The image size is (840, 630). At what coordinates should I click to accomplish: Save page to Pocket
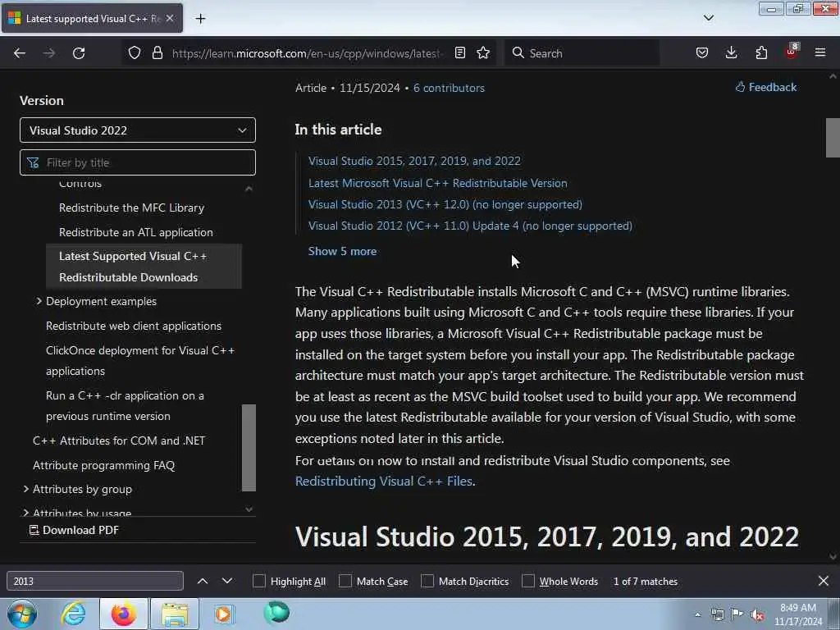702,53
